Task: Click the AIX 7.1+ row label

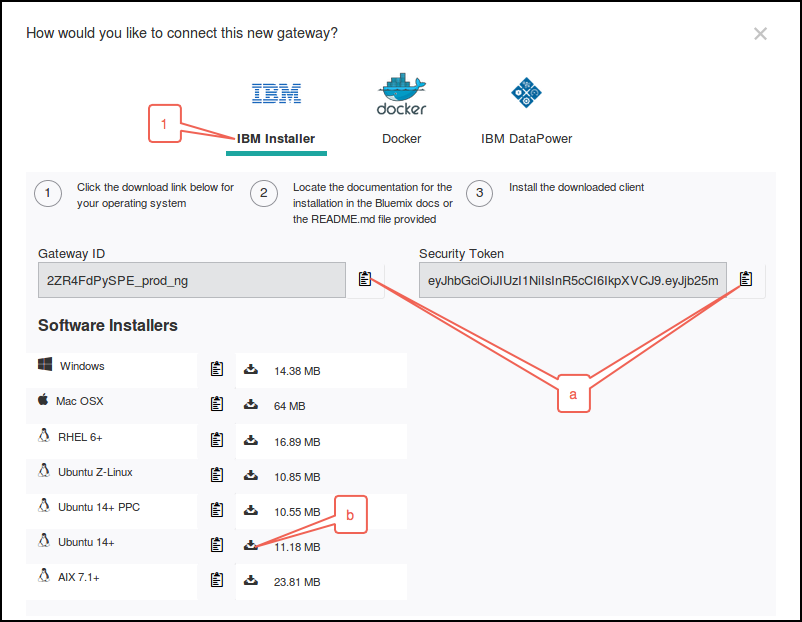Action: tap(79, 577)
